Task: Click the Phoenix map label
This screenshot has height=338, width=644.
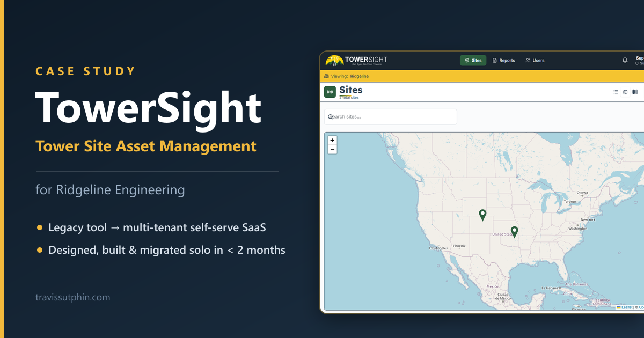Action: pyautogui.click(x=459, y=246)
